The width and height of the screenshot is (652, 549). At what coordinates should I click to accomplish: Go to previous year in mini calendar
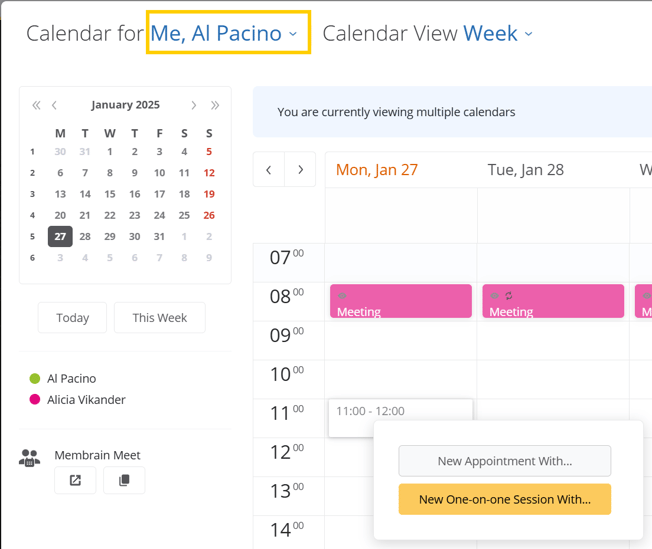point(37,105)
